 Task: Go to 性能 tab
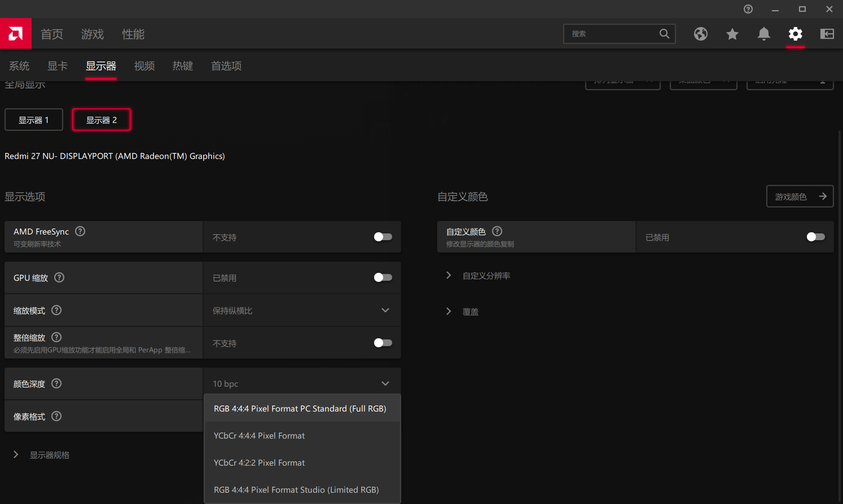tap(133, 34)
